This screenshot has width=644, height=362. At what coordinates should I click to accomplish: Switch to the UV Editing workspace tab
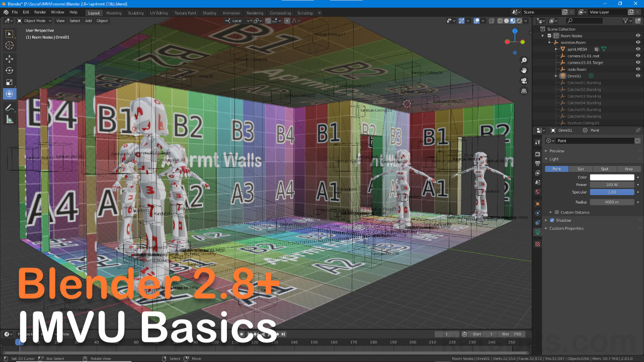pos(158,13)
